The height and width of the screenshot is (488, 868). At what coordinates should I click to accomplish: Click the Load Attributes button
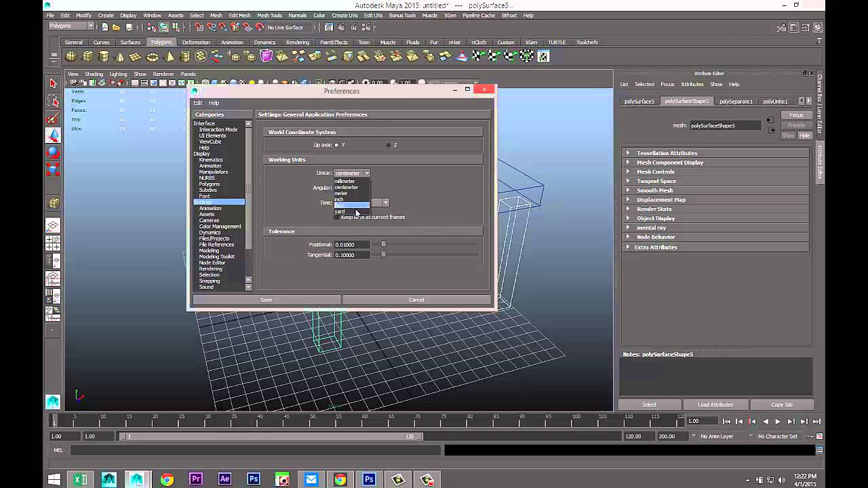pyautogui.click(x=715, y=405)
